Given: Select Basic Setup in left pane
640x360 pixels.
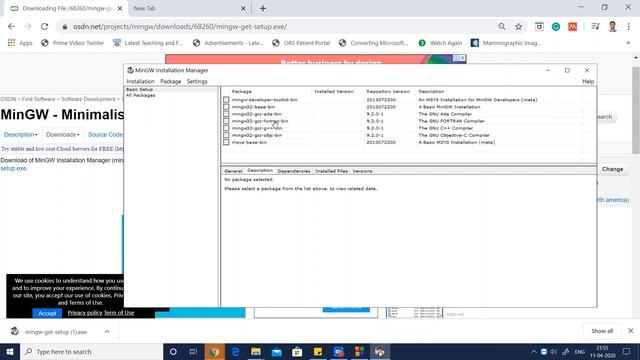Looking at the screenshot, I should click(140, 89).
